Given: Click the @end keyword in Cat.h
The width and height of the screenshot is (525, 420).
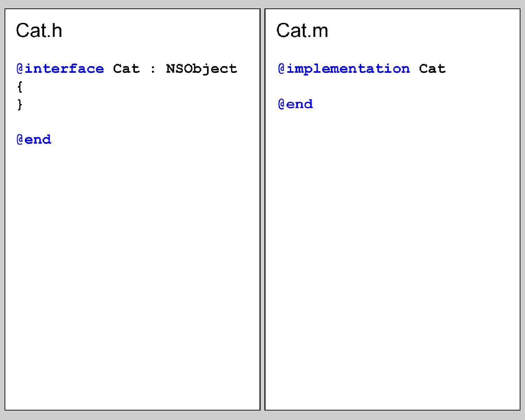Looking at the screenshot, I should tap(34, 140).
